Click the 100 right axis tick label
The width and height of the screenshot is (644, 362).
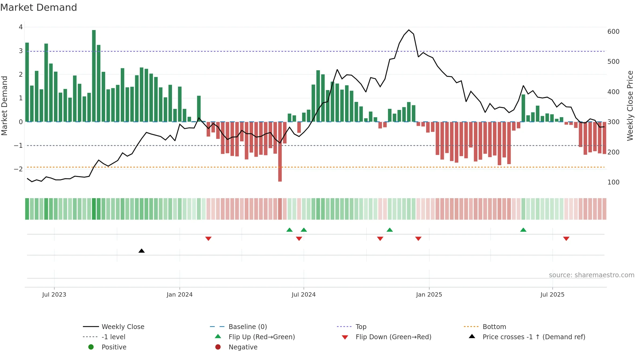613,182
